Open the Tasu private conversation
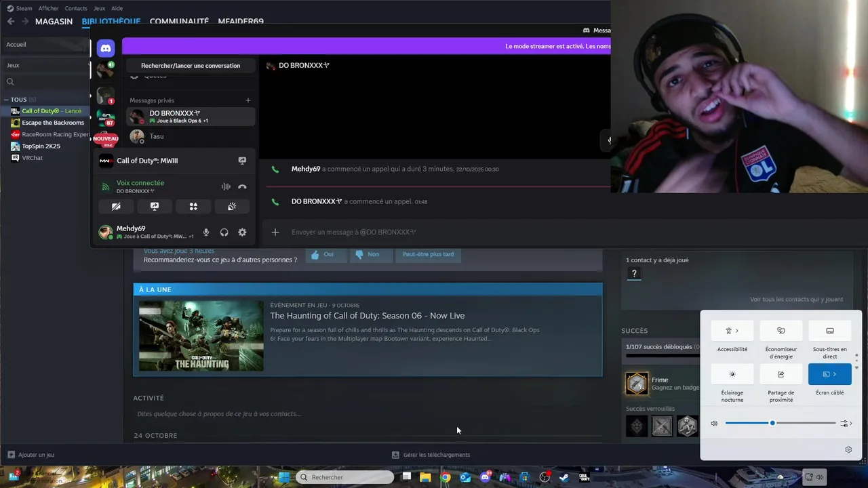Image resolution: width=868 pixels, height=488 pixels. (x=191, y=136)
